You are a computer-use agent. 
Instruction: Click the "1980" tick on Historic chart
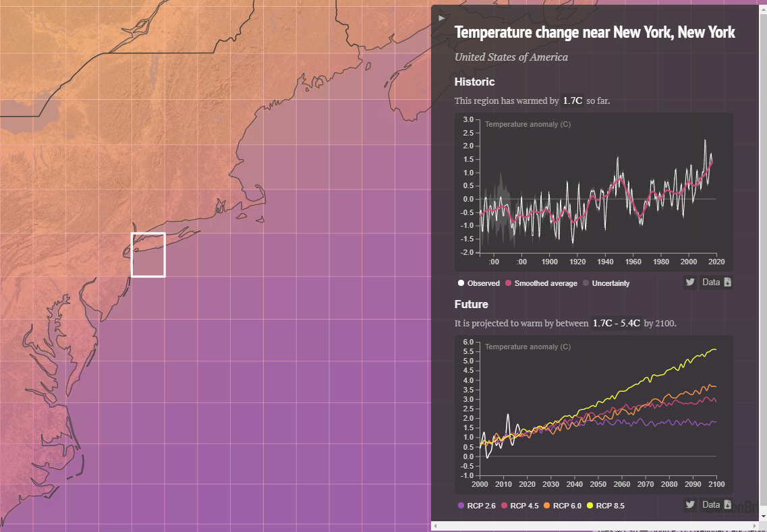pos(661,262)
